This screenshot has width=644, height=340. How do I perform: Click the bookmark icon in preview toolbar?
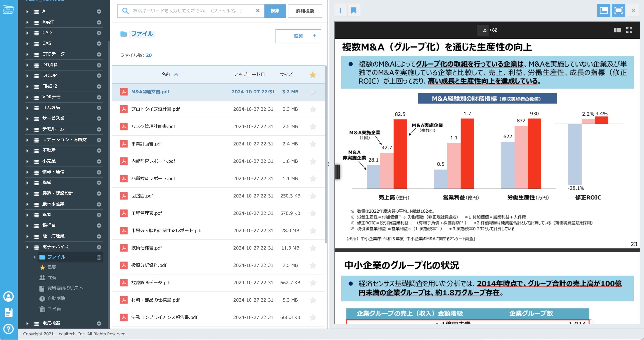pyautogui.click(x=354, y=11)
